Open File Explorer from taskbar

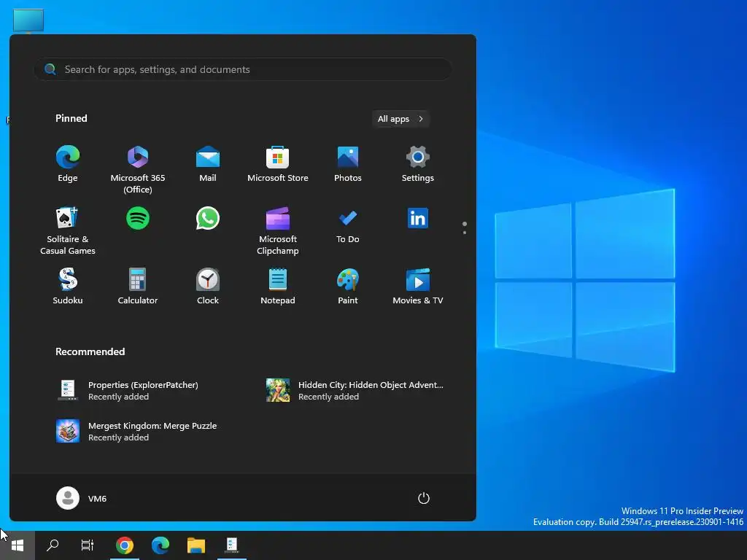[x=196, y=545]
